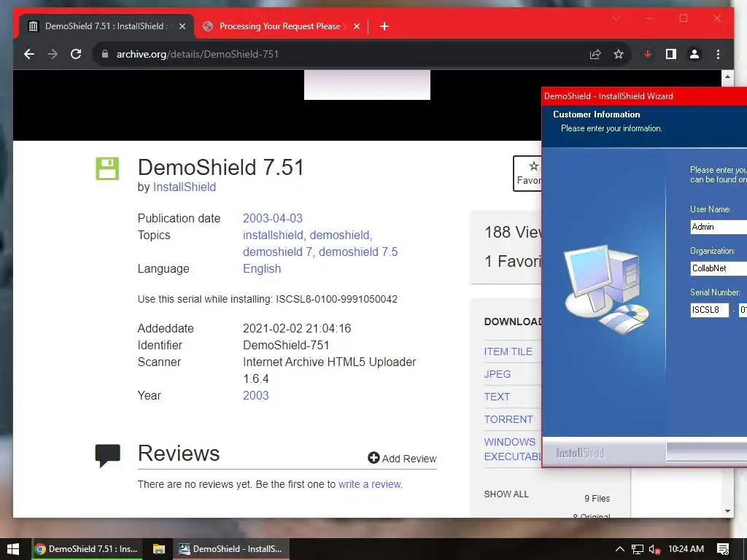Open the muted volume tray icon
Image resolution: width=747 pixels, height=560 pixels.
(x=654, y=550)
